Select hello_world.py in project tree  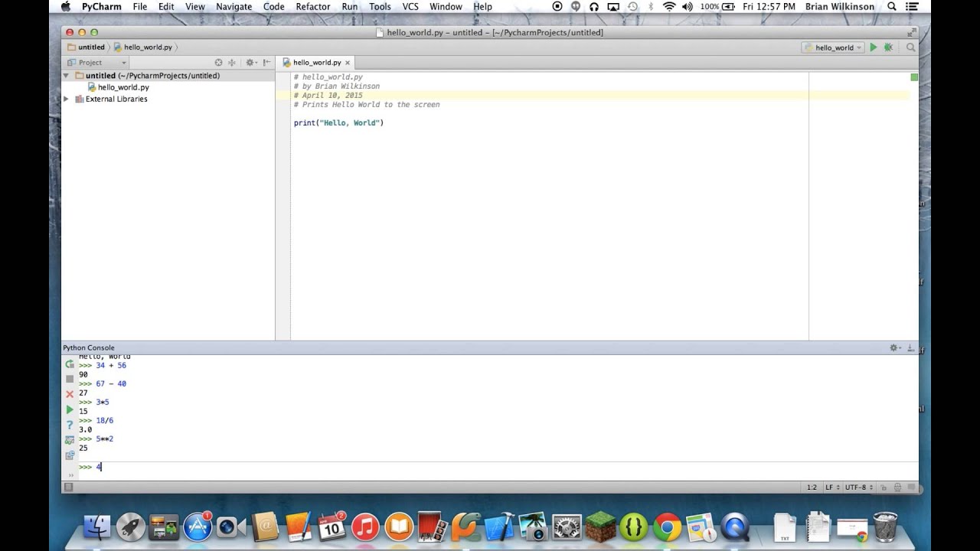point(123,87)
